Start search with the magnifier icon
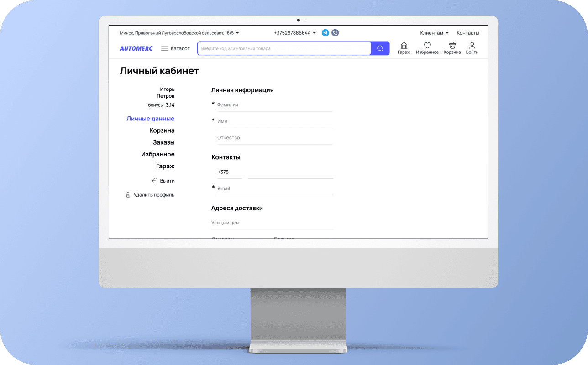Screen dimensions: 588x365 380,48
